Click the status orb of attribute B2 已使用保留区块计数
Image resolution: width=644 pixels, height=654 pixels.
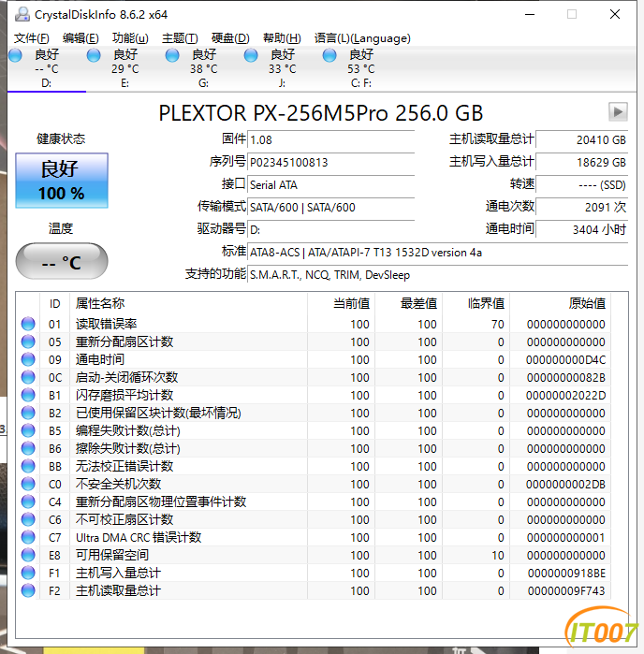[28, 413]
